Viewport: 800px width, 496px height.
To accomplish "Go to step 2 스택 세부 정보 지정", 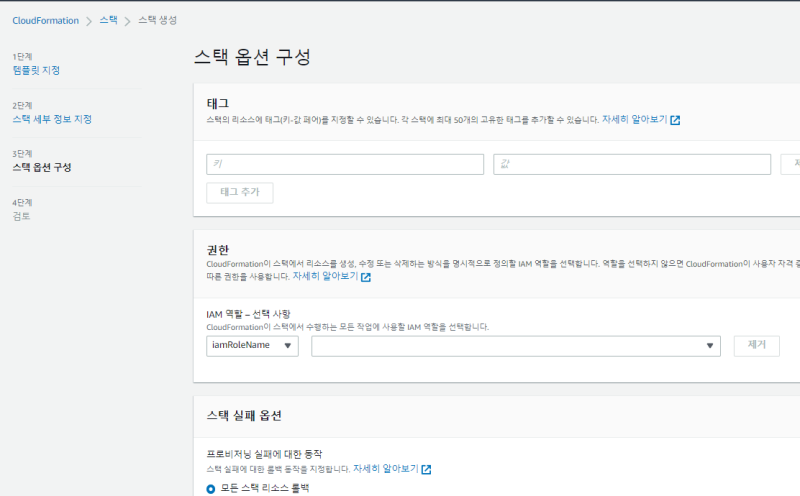I will [x=52, y=119].
